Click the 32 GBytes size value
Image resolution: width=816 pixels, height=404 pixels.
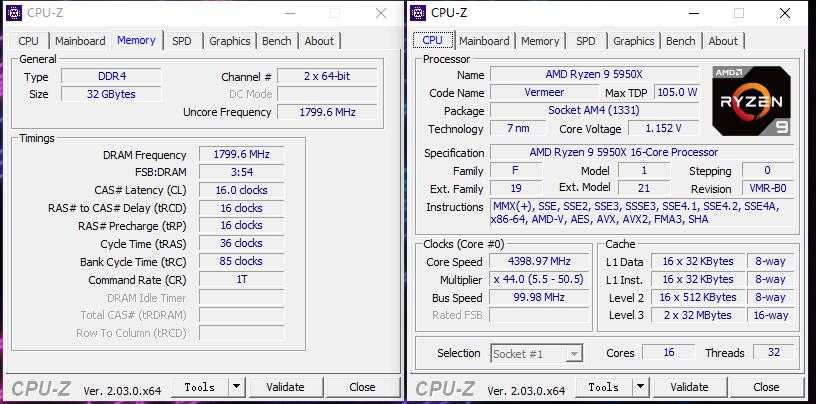click(111, 94)
